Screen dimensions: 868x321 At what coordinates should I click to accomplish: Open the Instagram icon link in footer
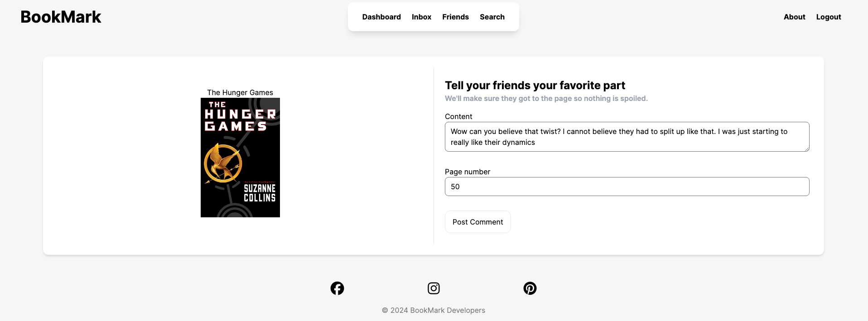434,288
